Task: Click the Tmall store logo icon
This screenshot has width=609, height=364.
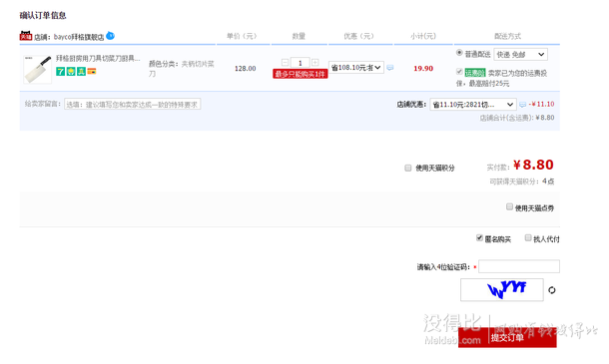Action: tap(26, 36)
